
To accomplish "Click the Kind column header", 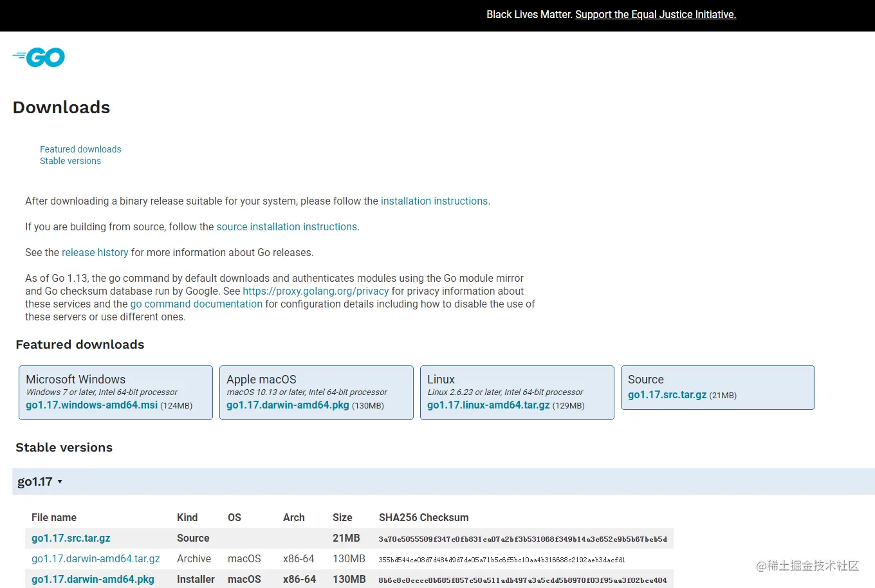I will tap(187, 517).
